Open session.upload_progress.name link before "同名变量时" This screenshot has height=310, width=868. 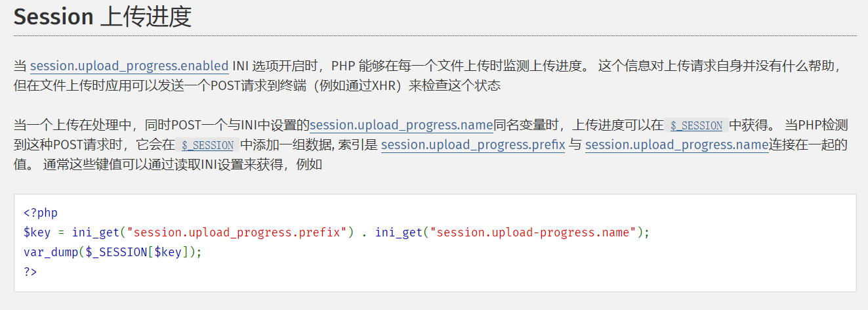[402, 125]
